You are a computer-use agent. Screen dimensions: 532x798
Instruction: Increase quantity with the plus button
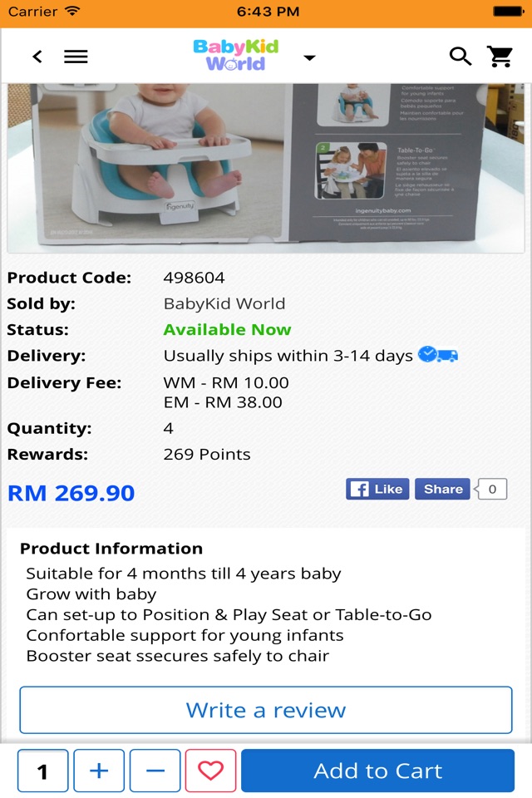[99, 770]
